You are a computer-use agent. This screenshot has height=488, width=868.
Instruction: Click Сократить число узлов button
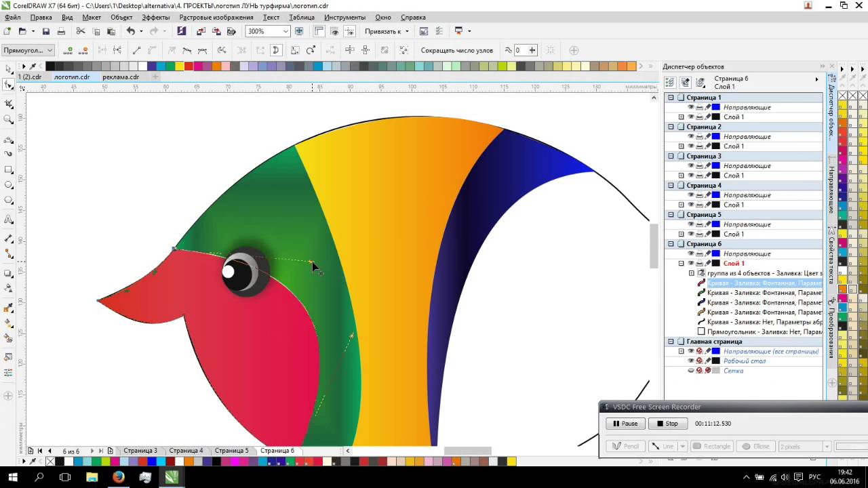coord(457,50)
